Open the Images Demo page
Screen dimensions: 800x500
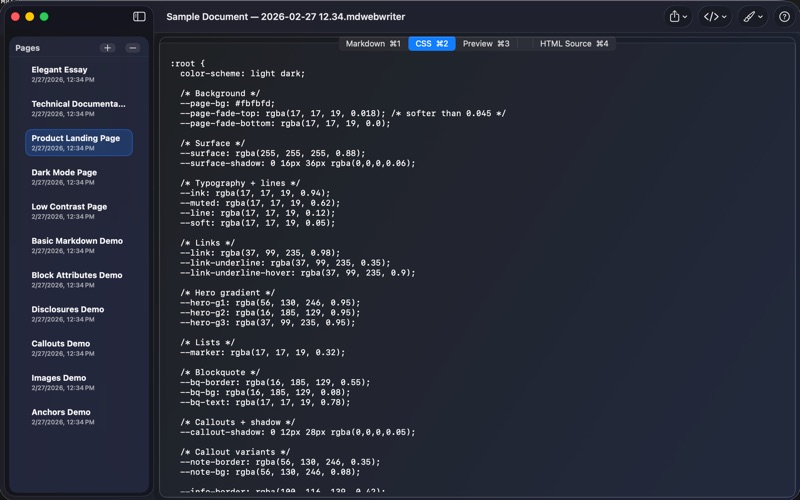click(x=79, y=382)
